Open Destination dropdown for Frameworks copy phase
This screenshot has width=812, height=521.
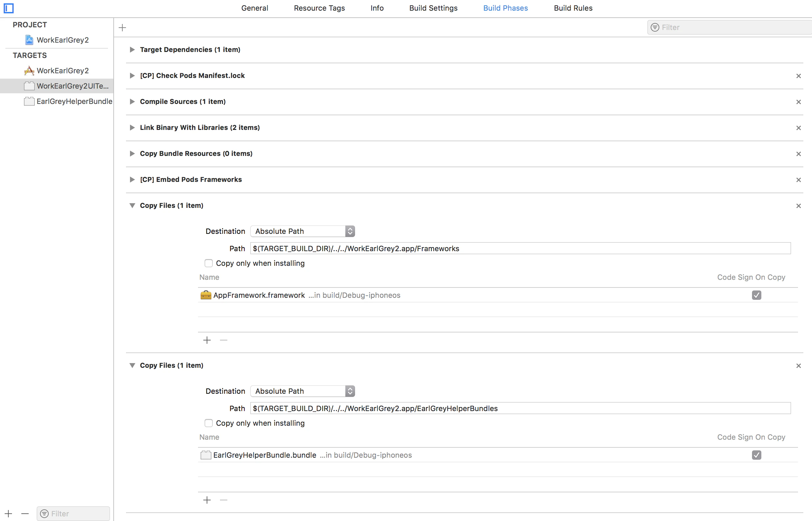(x=303, y=231)
